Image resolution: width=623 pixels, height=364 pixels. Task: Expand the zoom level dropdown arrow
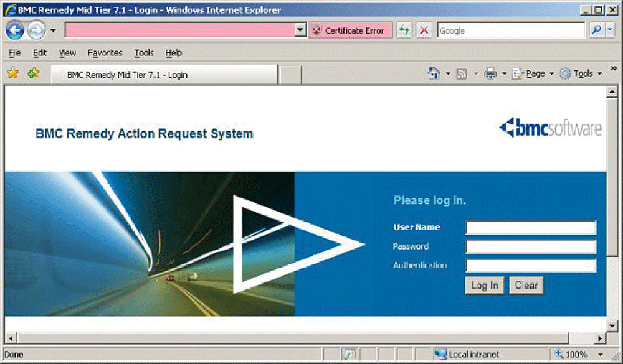point(601,355)
